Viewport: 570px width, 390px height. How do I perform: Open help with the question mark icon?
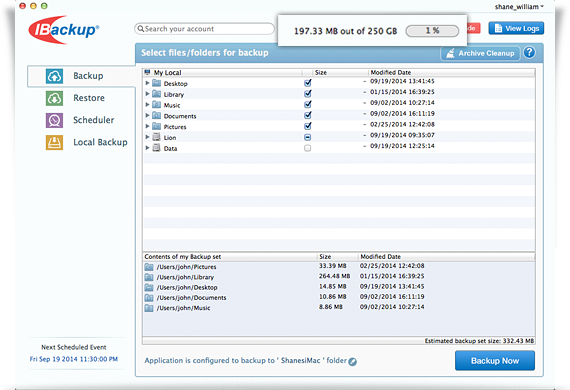point(529,53)
